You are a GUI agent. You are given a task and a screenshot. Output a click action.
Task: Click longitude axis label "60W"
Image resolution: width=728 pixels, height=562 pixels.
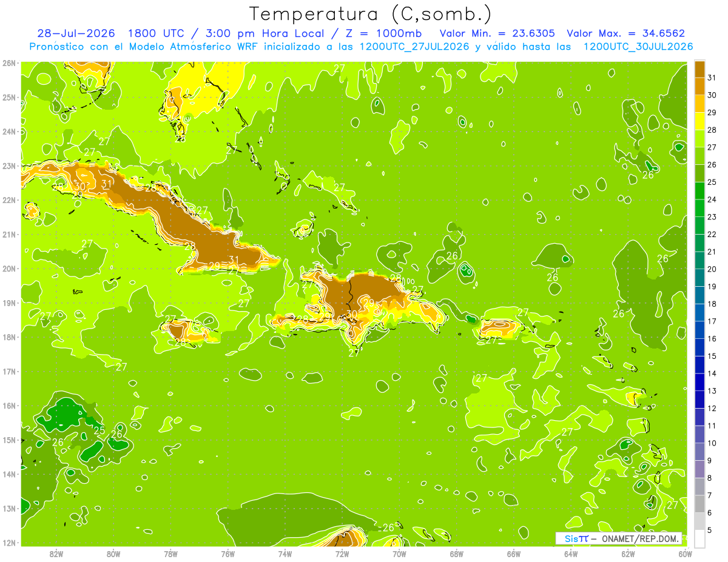[x=685, y=554]
